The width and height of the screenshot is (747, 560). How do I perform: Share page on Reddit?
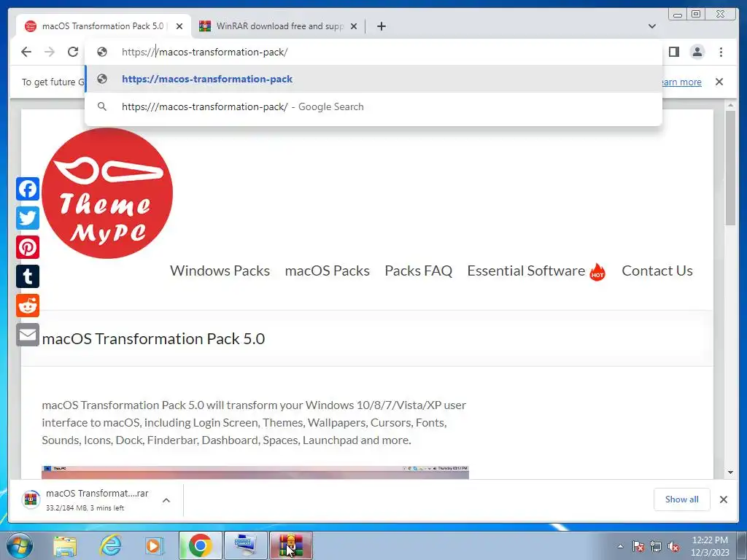pos(28,306)
